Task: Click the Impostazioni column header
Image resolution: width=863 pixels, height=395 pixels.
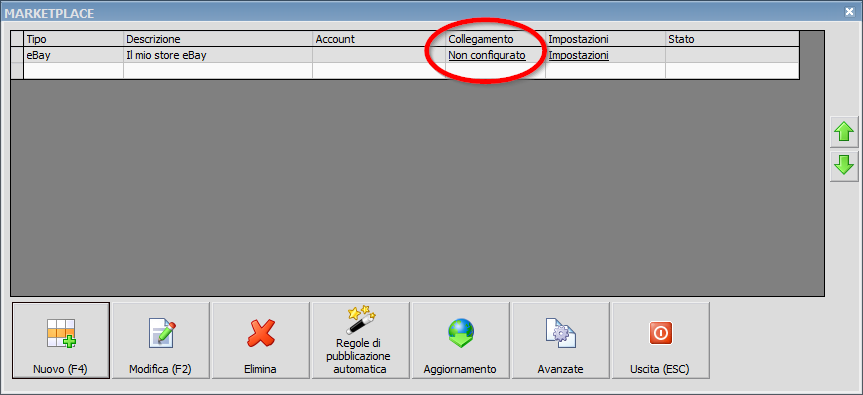Action: (605, 39)
